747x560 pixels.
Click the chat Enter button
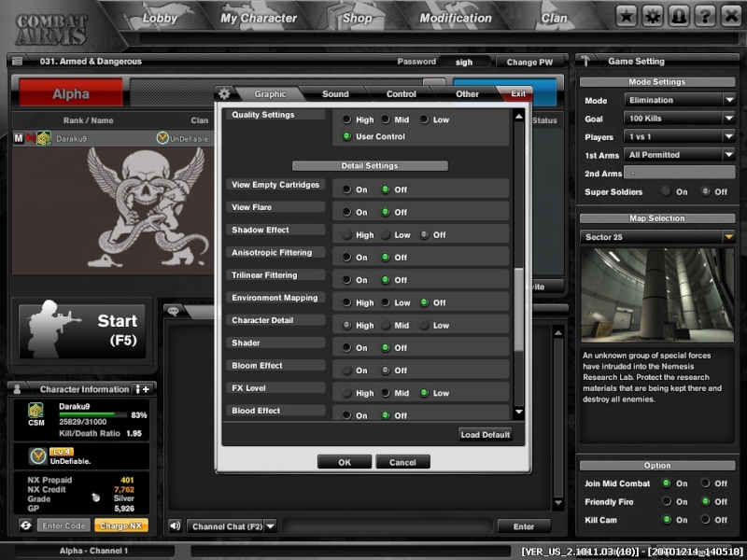point(524,526)
